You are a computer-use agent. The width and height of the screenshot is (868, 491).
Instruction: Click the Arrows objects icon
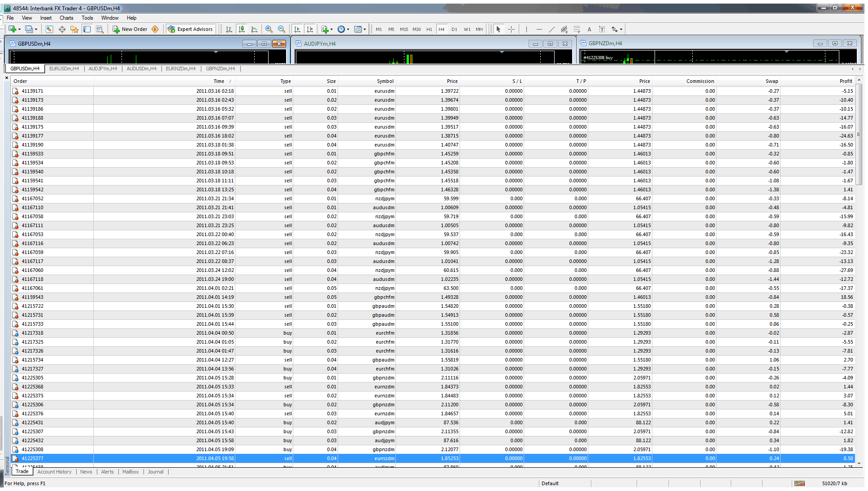(615, 29)
